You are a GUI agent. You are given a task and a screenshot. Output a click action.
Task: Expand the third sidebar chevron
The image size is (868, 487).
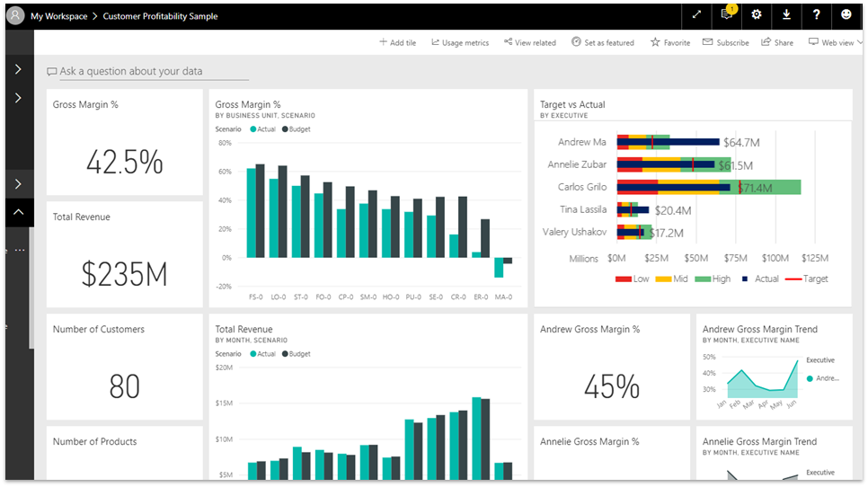pos(18,183)
